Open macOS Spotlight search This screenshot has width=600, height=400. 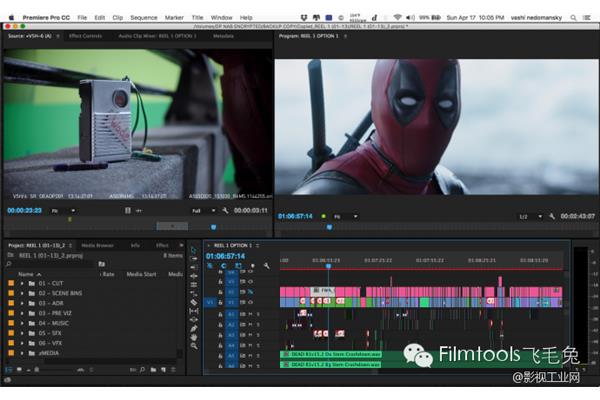[573, 18]
